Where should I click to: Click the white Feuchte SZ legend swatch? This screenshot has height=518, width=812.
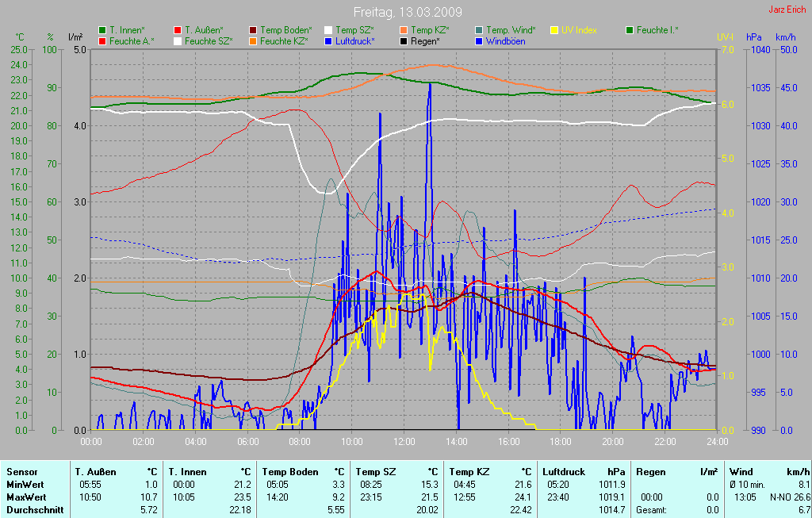(x=178, y=41)
